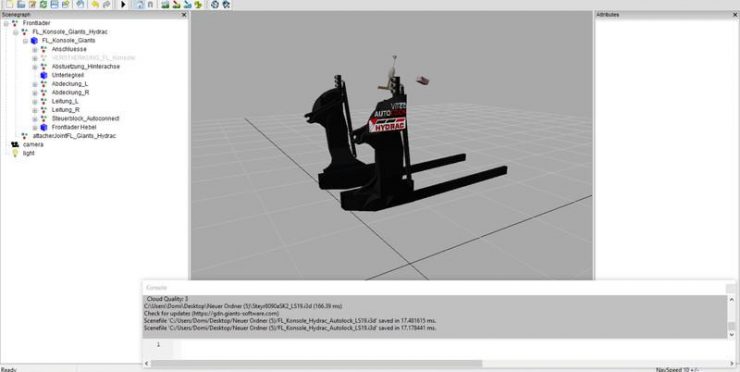Select the camera item in Scenegraph
The image size is (740, 372).
(33, 144)
